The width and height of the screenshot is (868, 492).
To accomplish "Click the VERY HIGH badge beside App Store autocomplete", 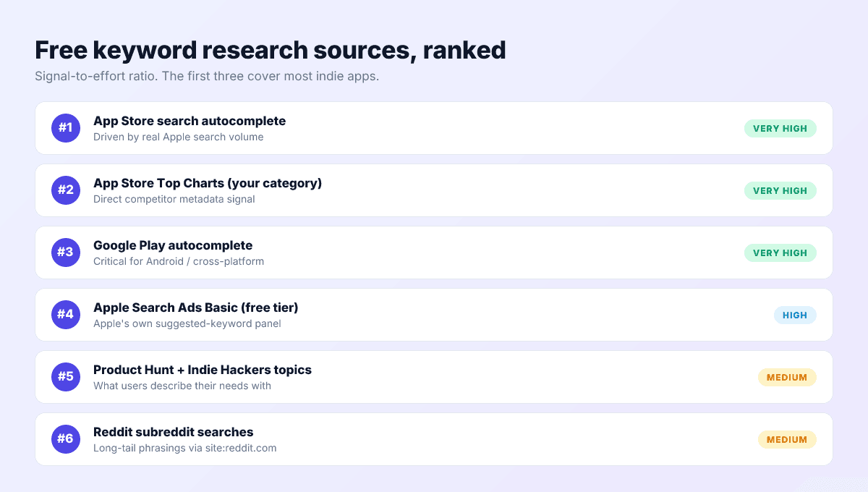I will click(x=780, y=128).
